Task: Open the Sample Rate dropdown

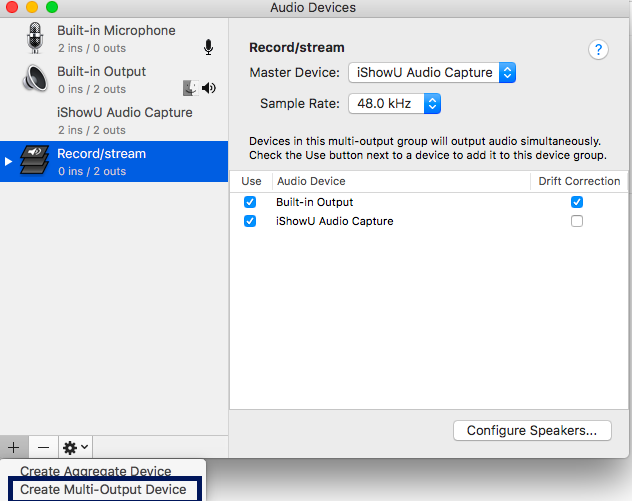Action: (x=394, y=104)
